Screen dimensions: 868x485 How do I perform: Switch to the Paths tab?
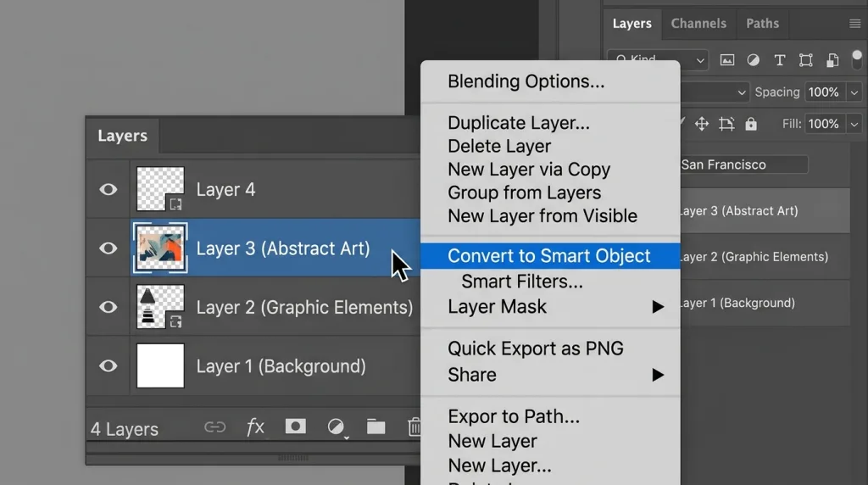tap(762, 23)
